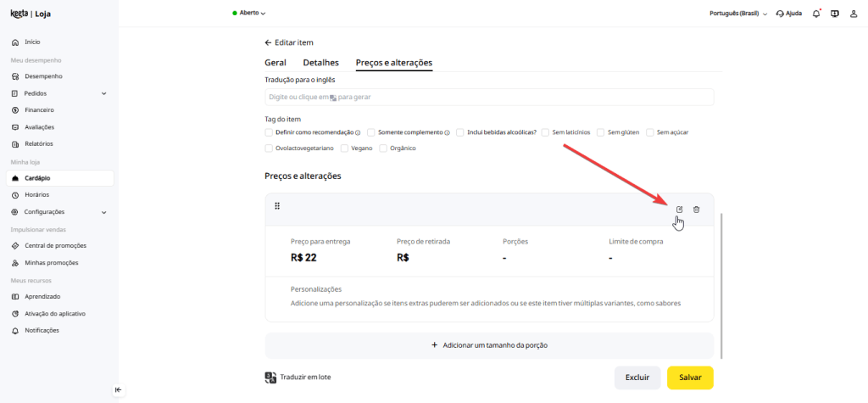
Task: Click the trash delete icon in price card
Action: (x=696, y=210)
